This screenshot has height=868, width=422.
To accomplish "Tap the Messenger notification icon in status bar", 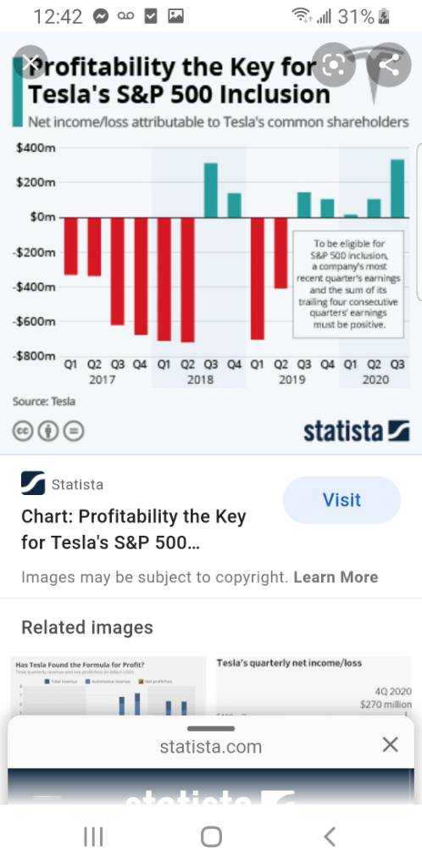I will tap(101, 17).
